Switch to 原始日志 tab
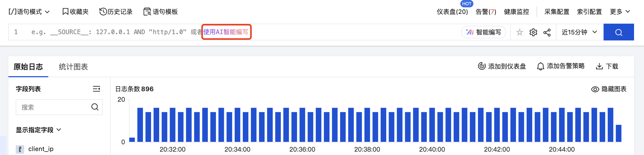 tap(28, 67)
